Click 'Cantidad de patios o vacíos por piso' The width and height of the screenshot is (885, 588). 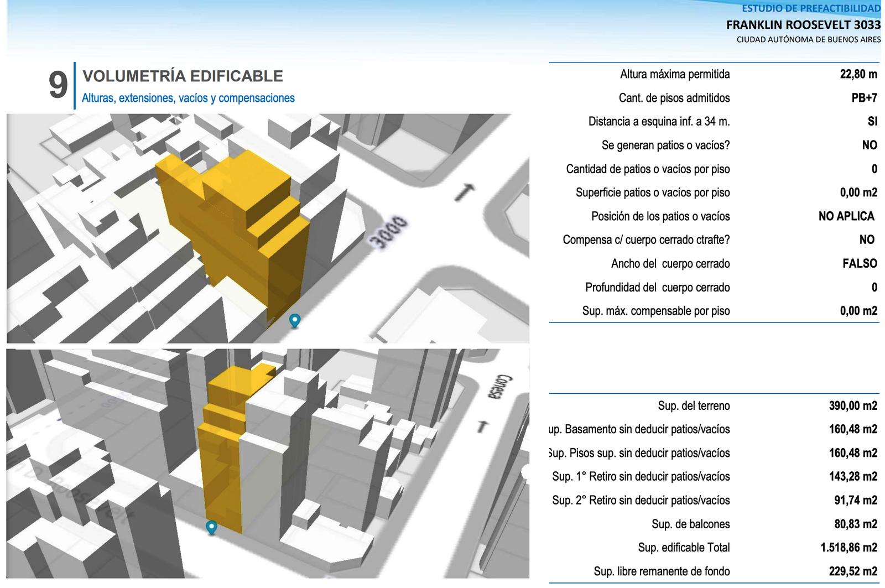tap(648, 169)
